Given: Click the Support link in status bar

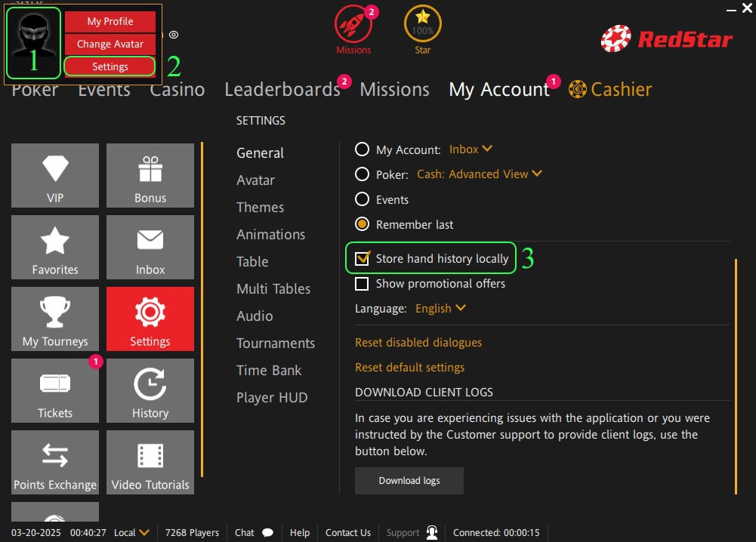Looking at the screenshot, I should 403,533.
